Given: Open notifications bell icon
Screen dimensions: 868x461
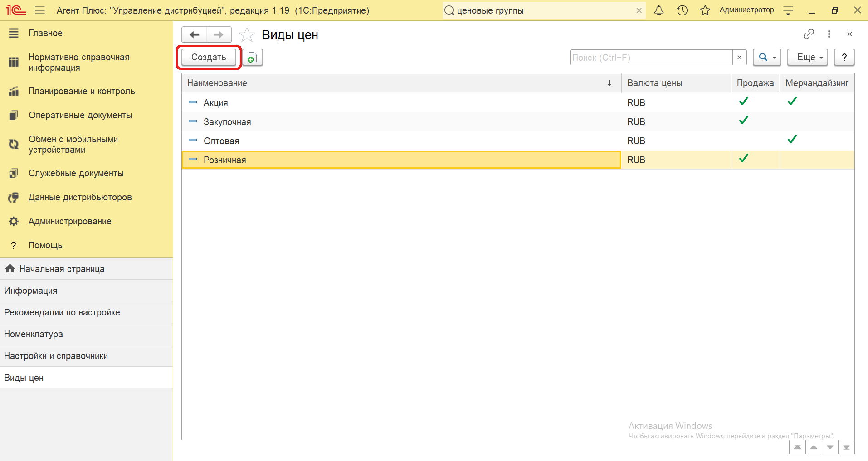Looking at the screenshot, I should point(659,10).
